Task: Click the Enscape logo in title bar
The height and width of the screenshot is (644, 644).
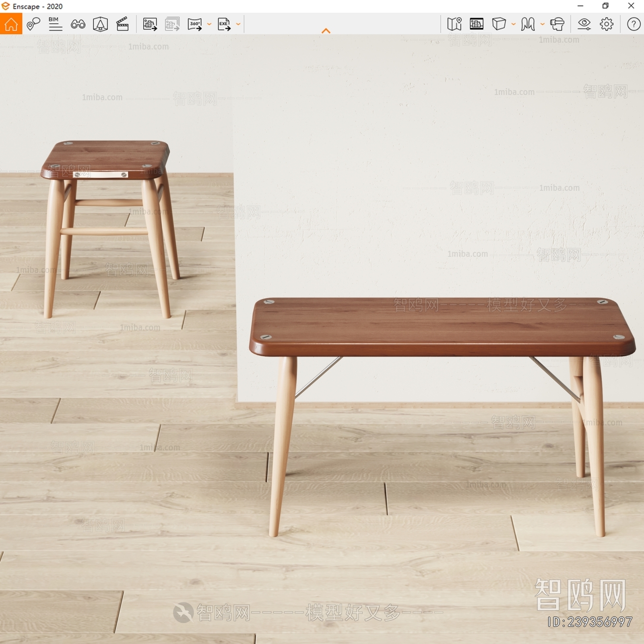Action: (5, 6)
